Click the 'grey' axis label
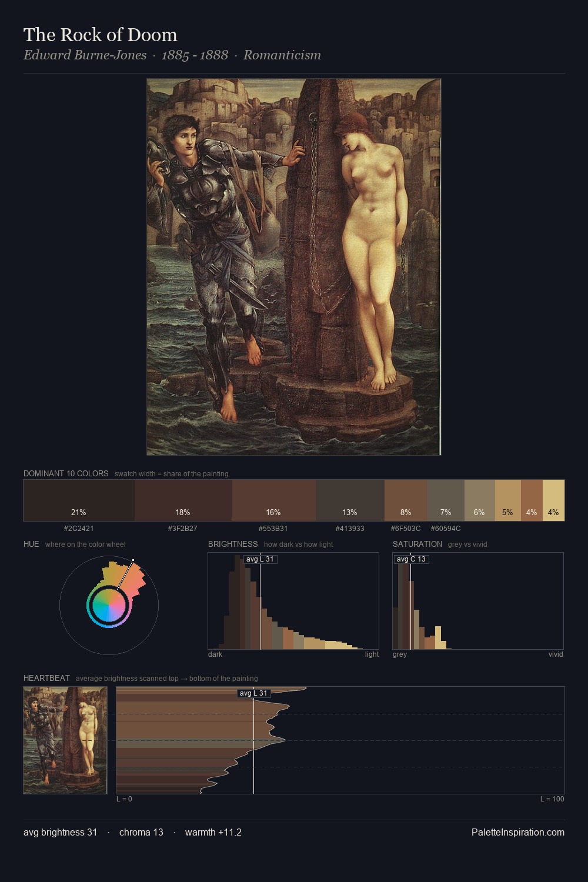Screen dimensions: 588x882 click(400, 654)
